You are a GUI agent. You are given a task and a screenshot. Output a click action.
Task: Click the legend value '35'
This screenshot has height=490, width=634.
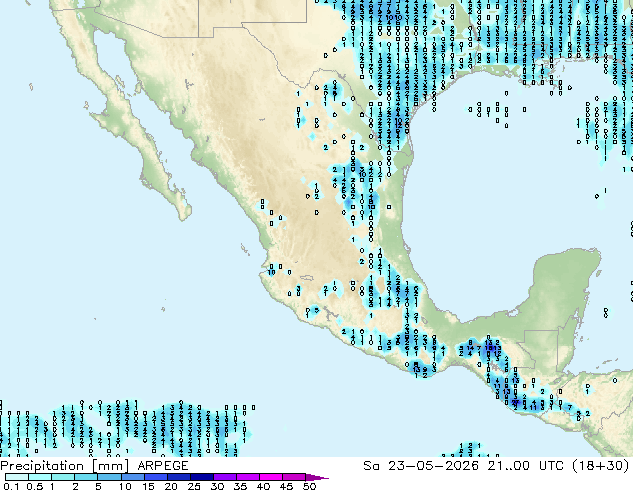point(240,486)
